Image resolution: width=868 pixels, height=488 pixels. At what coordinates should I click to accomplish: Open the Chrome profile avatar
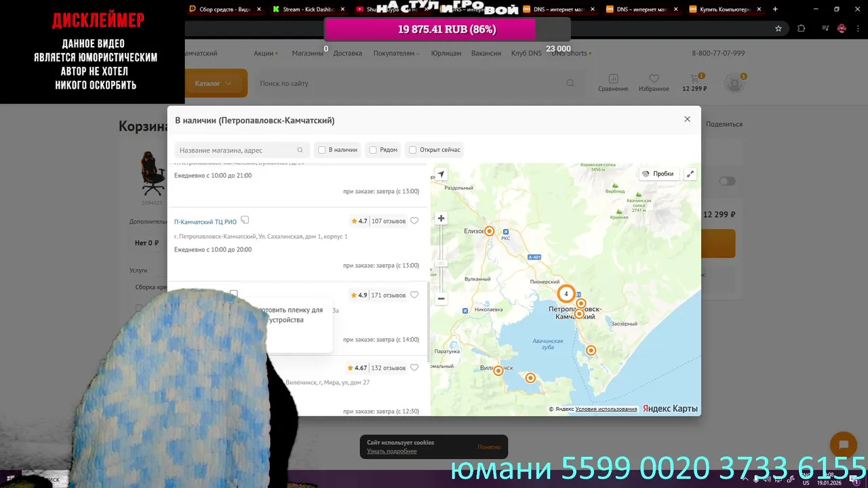pyautogui.click(x=842, y=28)
